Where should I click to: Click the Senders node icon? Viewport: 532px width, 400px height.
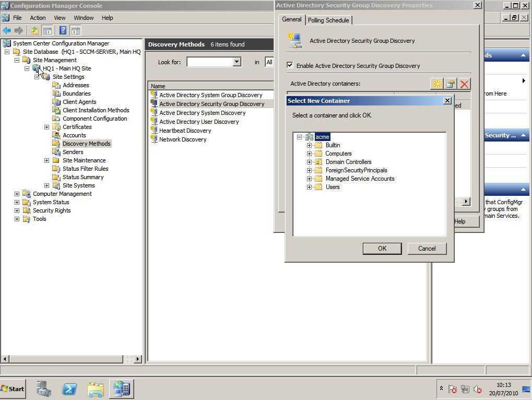pyautogui.click(x=56, y=152)
